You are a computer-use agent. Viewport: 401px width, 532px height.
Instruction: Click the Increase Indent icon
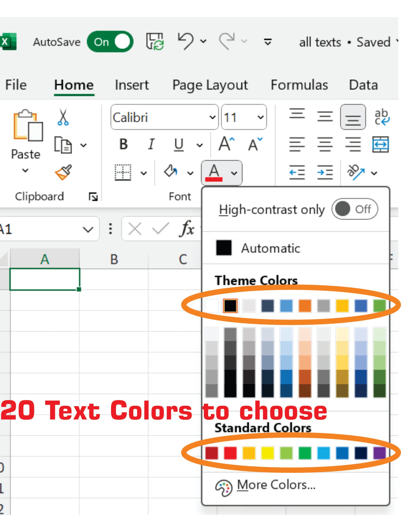[325, 173]
